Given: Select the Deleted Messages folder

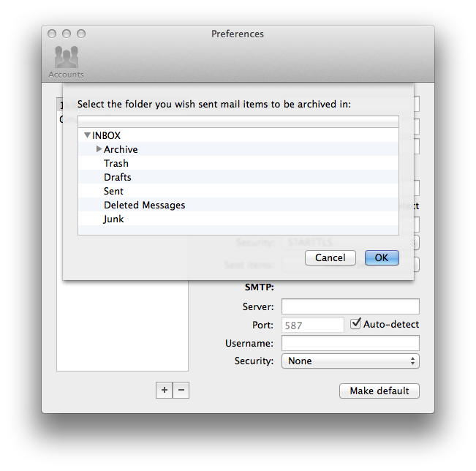Looking at the screenshot, I should (238, 205).
